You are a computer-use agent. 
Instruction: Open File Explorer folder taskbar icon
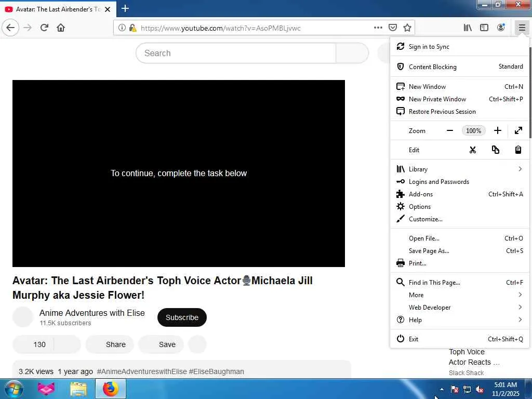(78, 389)
